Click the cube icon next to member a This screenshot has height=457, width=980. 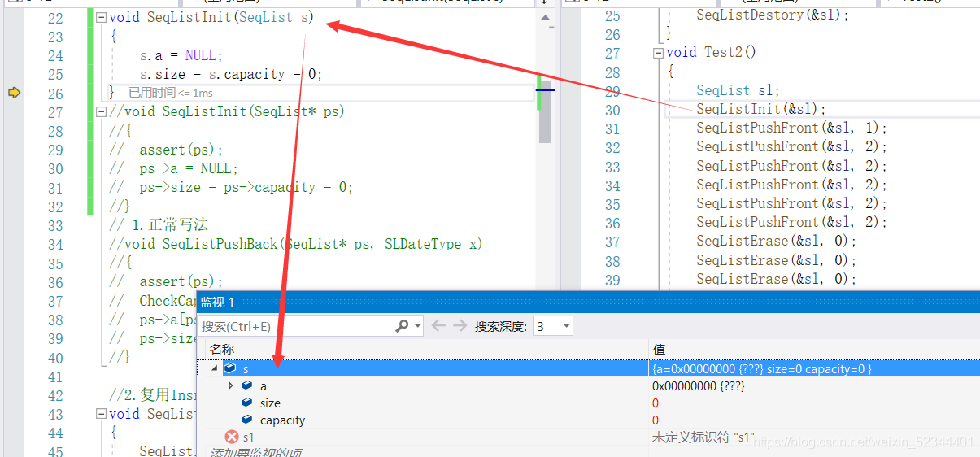(246, 386)
